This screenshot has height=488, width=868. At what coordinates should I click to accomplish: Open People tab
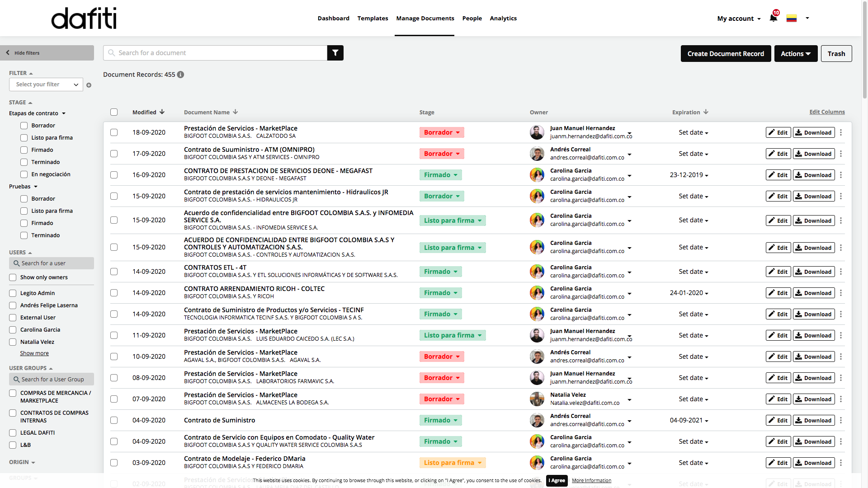pyautogui.click(x=472, y=18)
